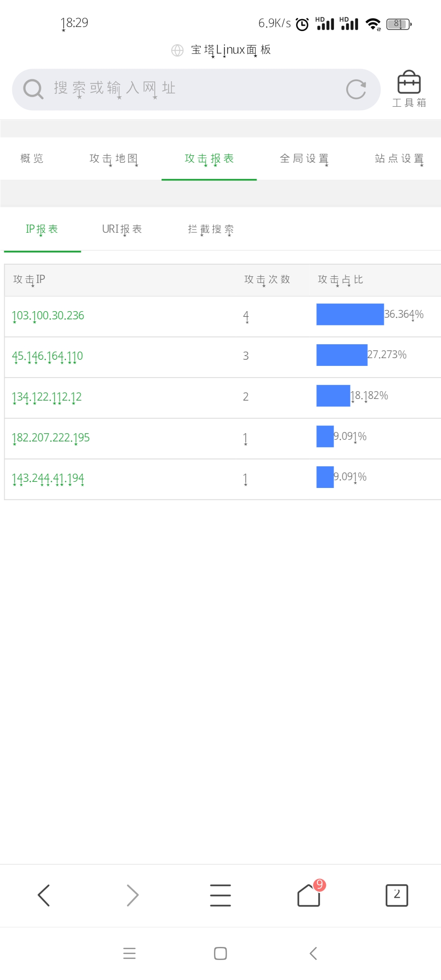
Task: Tap the refresh icon in address bar
Action: point(356,89)
